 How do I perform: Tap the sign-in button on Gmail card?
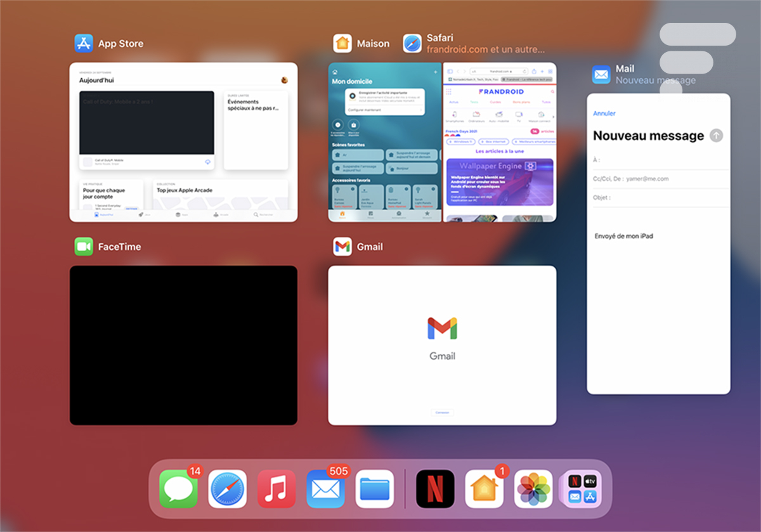(x=442, y=412)
